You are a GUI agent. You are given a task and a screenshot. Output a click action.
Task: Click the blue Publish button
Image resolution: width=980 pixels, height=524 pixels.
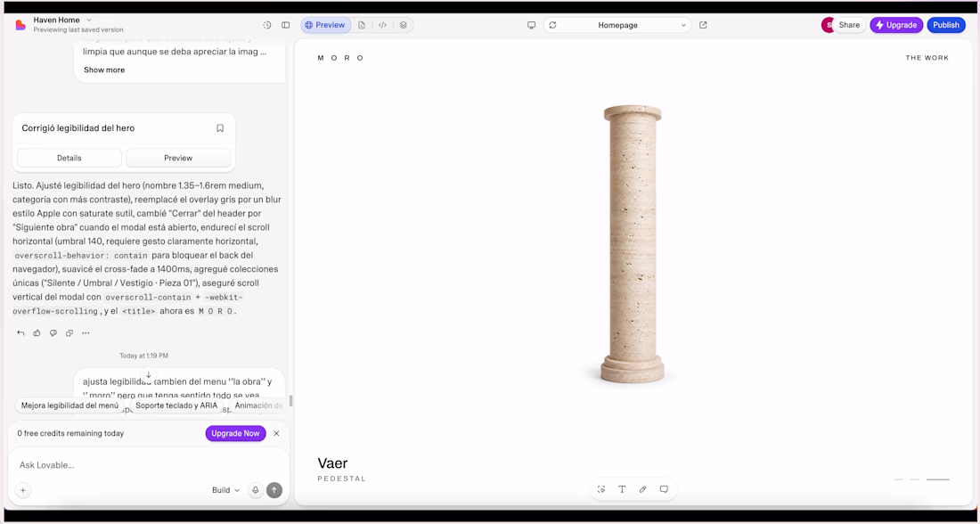click(x=945, y=25)
